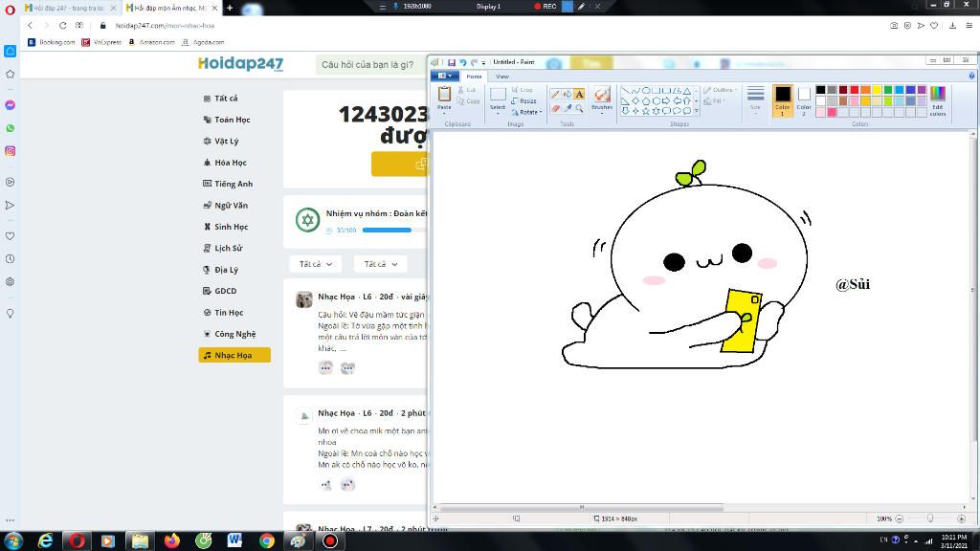Screen dimensions: 980x551
Task: Click the Resize button in Paint
Action: [523, 100]
